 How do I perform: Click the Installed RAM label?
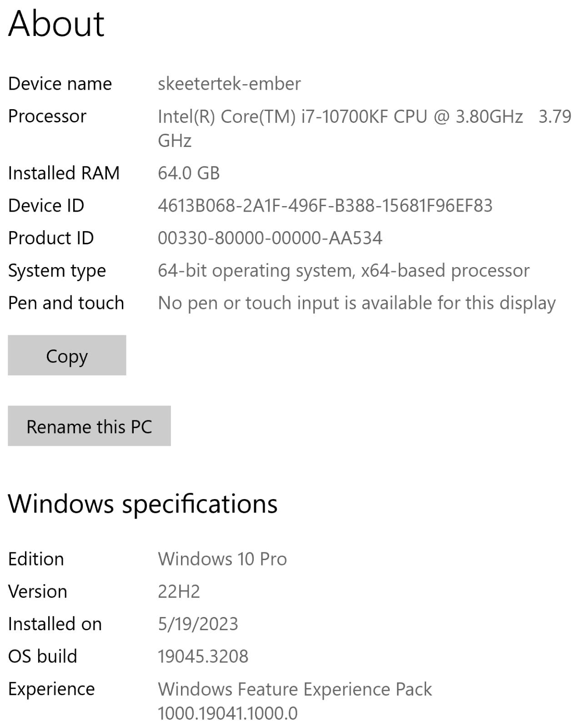point(65,173)
